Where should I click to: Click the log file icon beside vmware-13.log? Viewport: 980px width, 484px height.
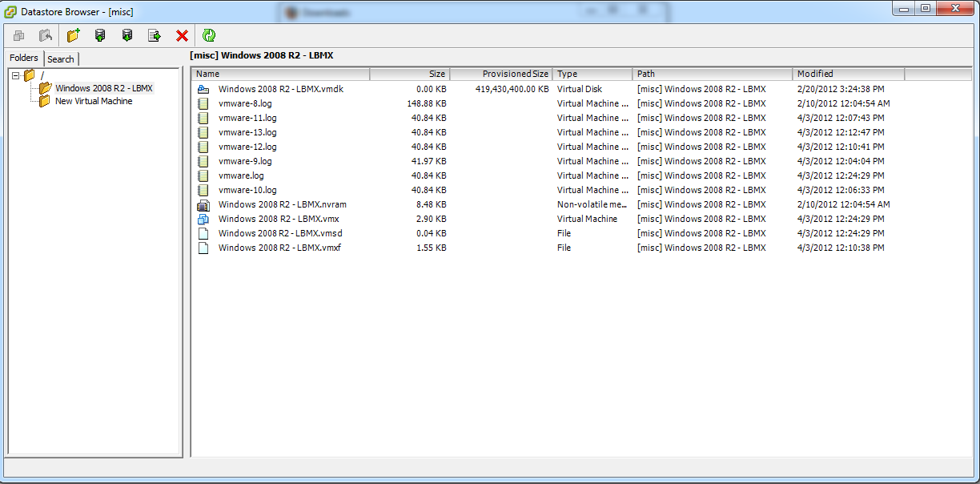coord(203,132)
